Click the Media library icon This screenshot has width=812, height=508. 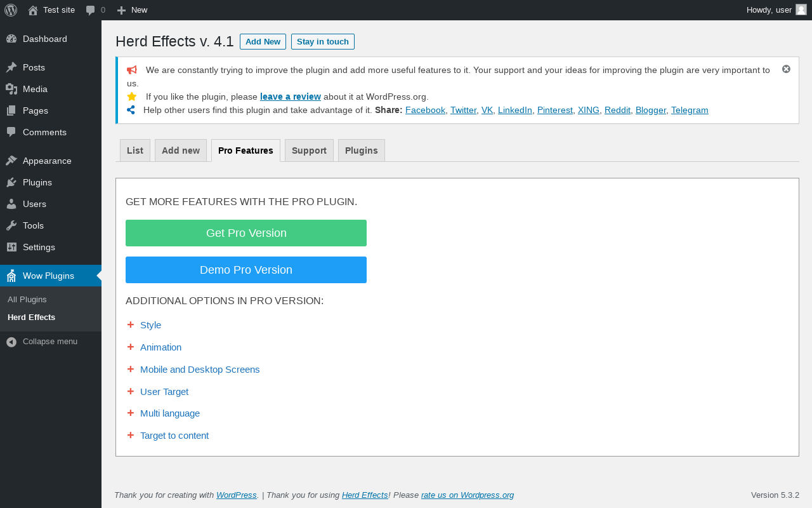point(11,89)
